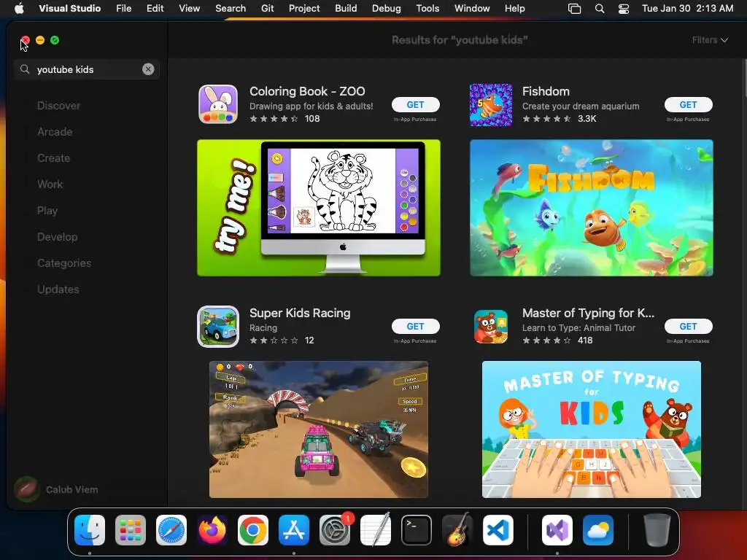Open Trash from the Dock
Viewport: 747px width, 560px height.
click(657, 530)
